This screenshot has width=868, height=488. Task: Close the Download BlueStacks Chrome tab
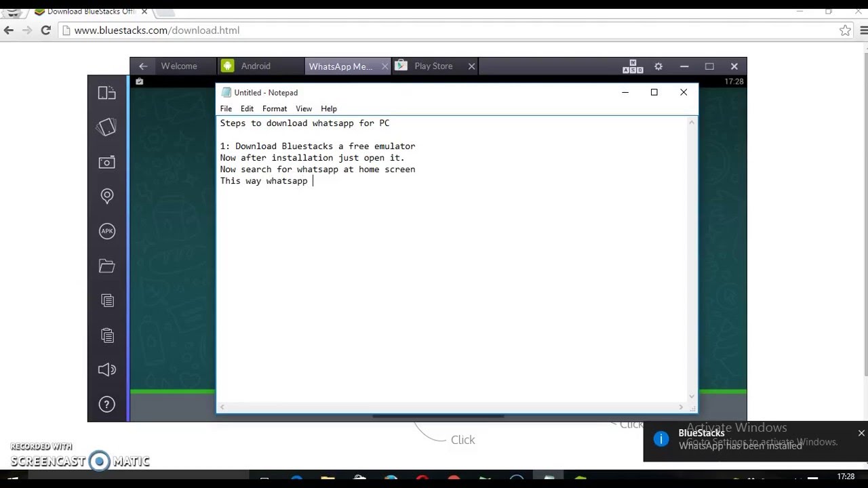point(144,12)
